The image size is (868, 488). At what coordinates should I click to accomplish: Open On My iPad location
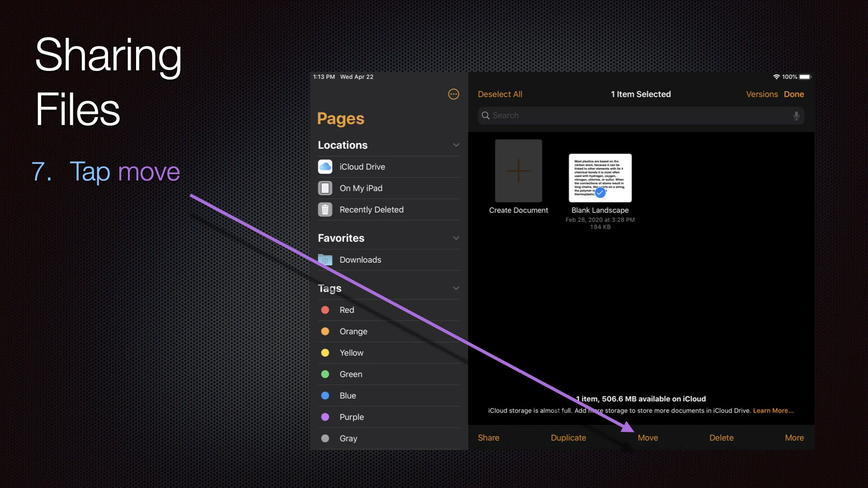(361, 188)
